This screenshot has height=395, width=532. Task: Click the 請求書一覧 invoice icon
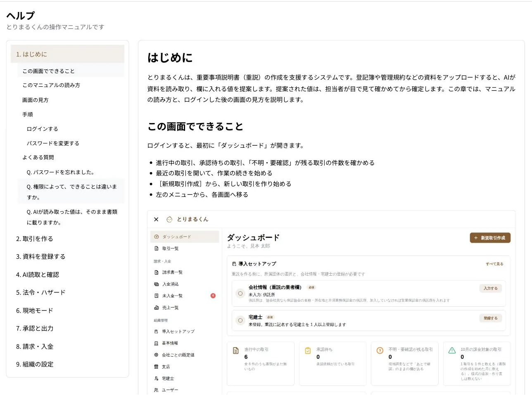pos(157,272)
